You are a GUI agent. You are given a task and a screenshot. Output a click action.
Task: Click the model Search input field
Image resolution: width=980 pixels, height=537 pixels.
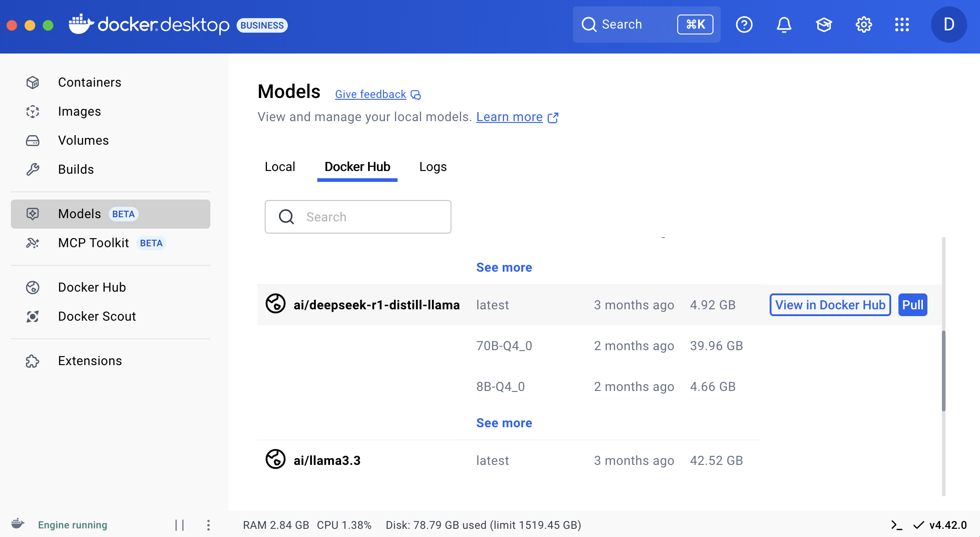(358, 217)
